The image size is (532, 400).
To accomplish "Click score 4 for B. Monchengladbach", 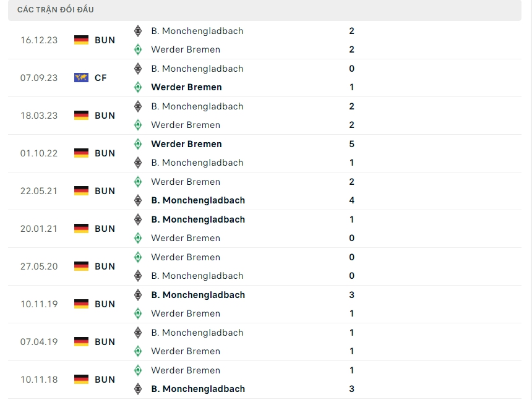I will 351,200.
